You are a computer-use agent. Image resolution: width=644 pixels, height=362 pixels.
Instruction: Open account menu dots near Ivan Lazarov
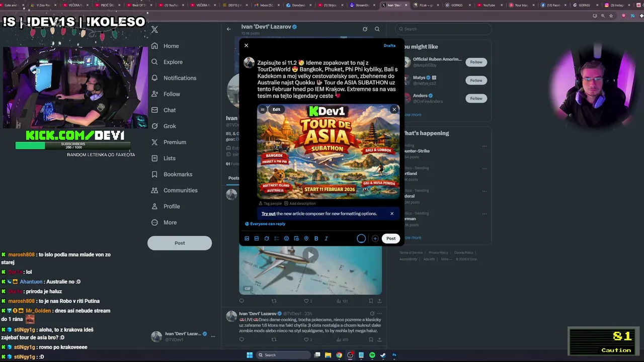coord(213,336)
